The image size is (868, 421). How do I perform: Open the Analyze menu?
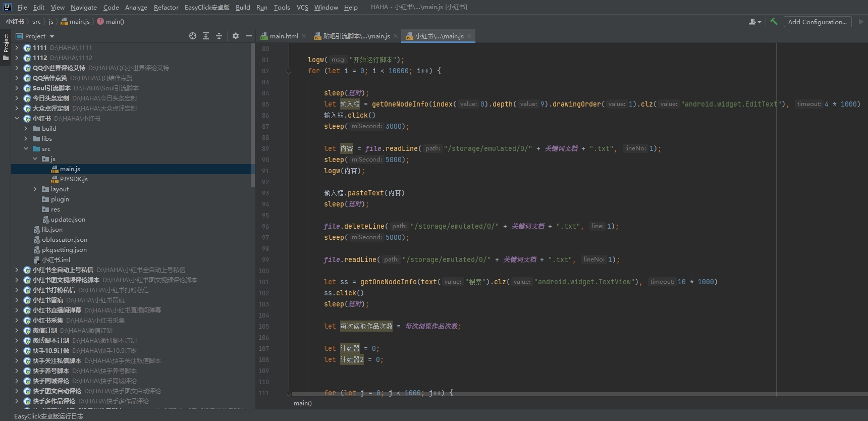coord(136,7)
